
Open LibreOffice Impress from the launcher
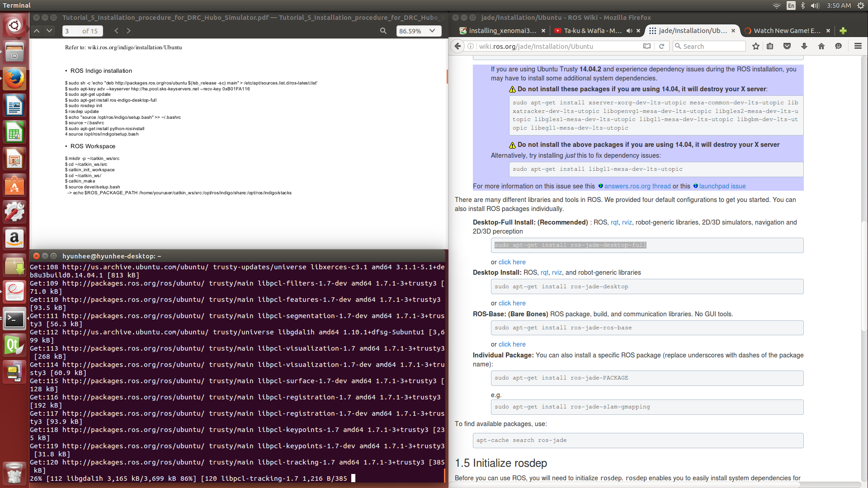point(14,159)
